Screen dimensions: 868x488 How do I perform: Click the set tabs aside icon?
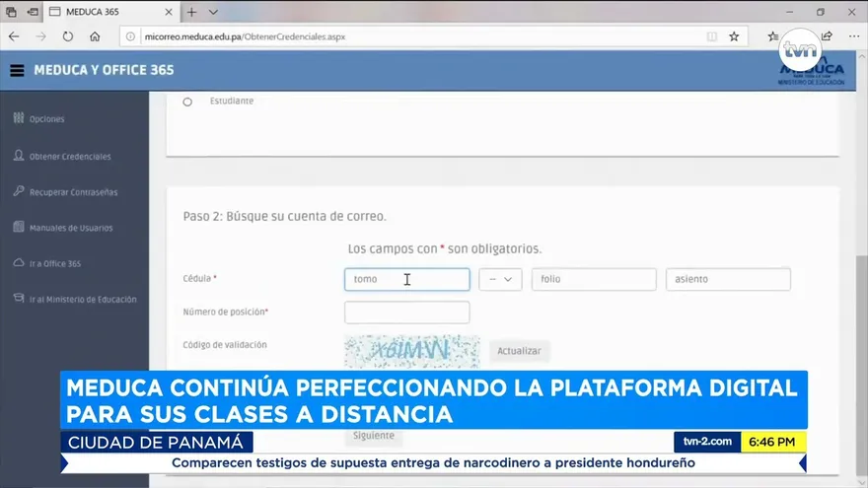coord(33,12)
